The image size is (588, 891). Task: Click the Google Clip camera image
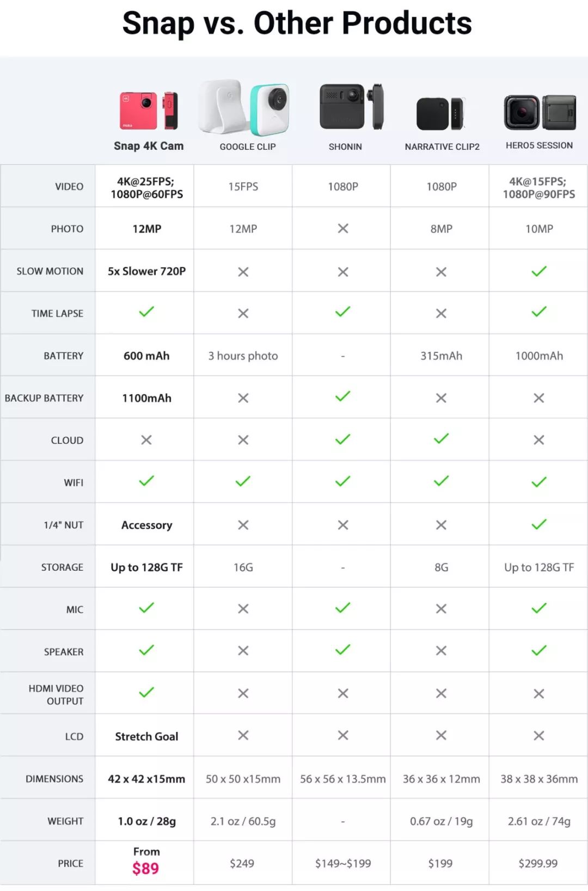click(244, 108)
